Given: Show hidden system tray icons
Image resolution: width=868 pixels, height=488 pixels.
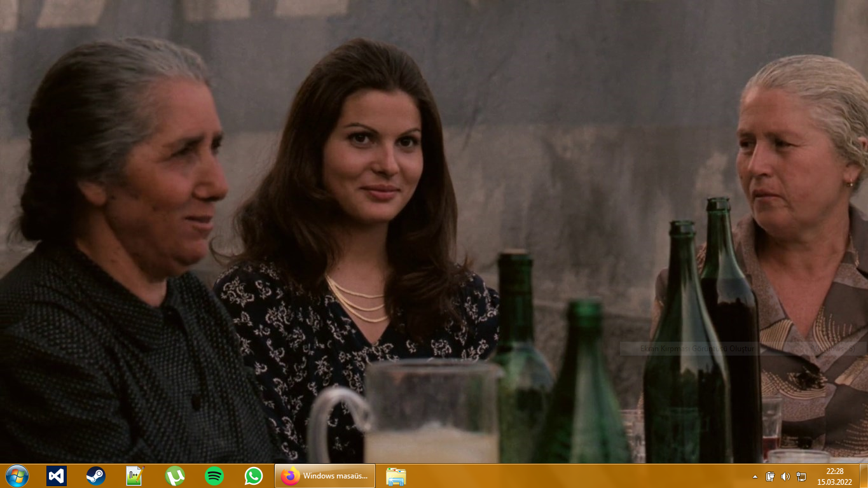Looking at the screenshot, I should 755,477.
